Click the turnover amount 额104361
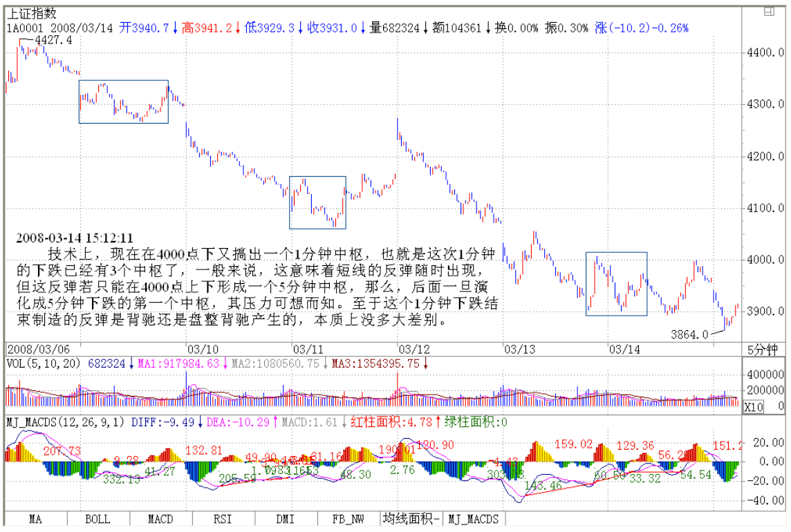This screenshot has height=532, width=791. [x=457, y=28]
